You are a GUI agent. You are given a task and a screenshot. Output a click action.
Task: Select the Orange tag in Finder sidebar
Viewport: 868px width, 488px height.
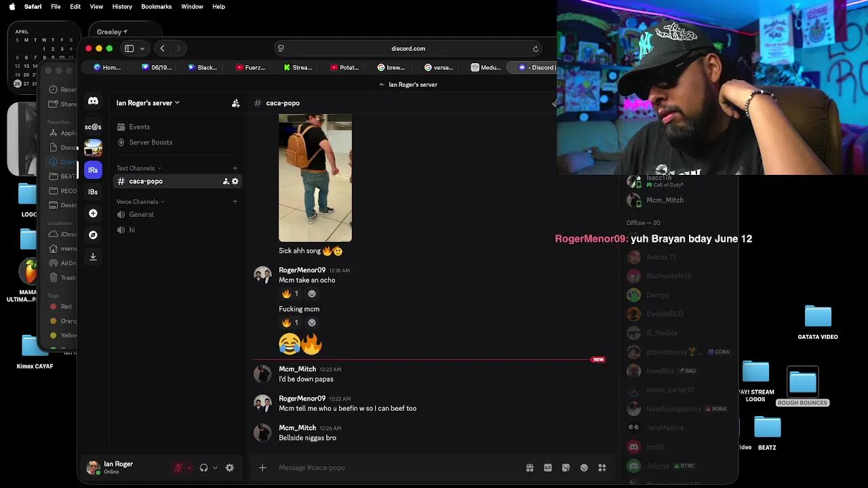[63, 321]
